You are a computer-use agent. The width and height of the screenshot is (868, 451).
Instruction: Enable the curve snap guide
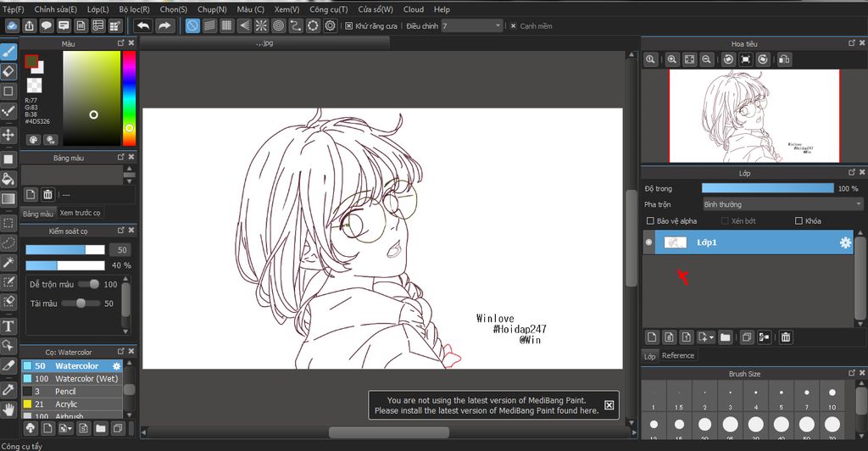click(x=296, y=25)
